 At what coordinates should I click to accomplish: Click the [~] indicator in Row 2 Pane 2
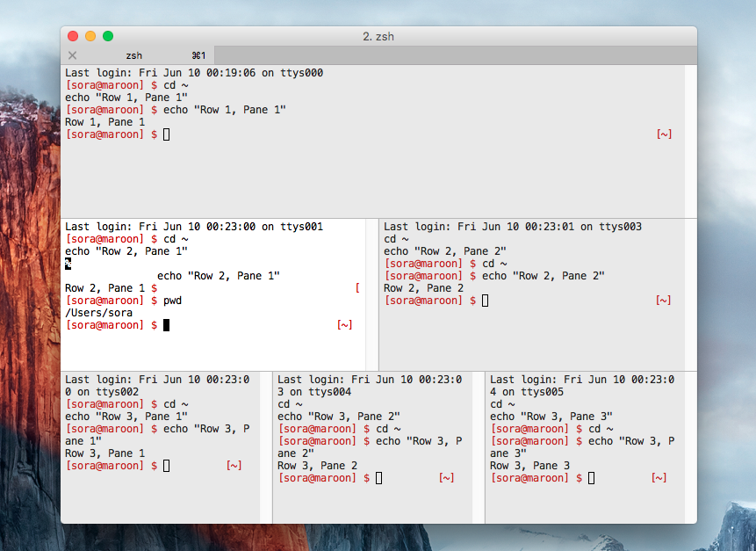pos(663,301)
